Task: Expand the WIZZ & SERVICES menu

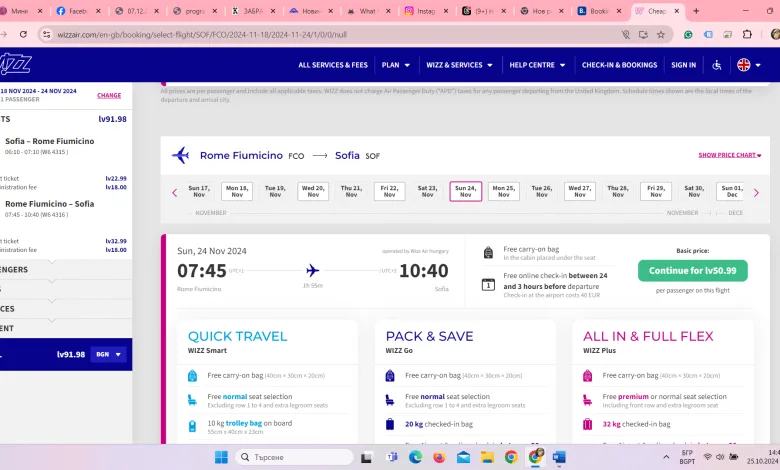Action: click(459, 65)
